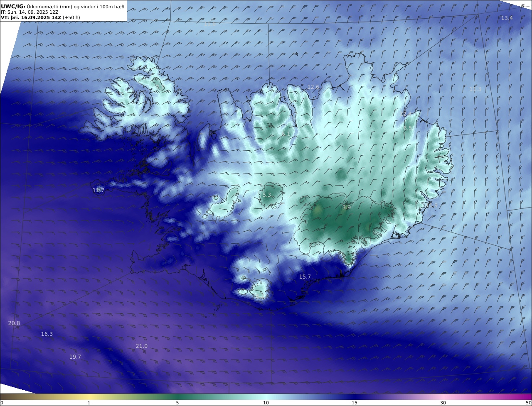Click the 15.7 value near south coast
The height and width of the screenshot is (406, 532).
click(x=305, y=276)
